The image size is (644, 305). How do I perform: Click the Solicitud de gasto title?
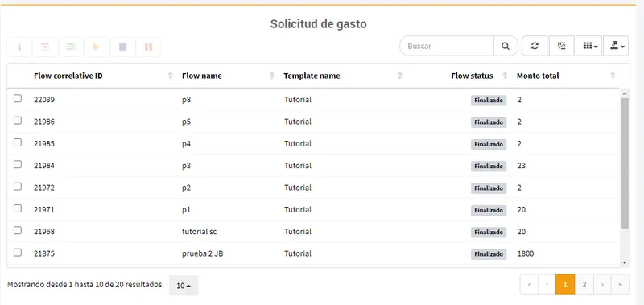pos(318,24)
